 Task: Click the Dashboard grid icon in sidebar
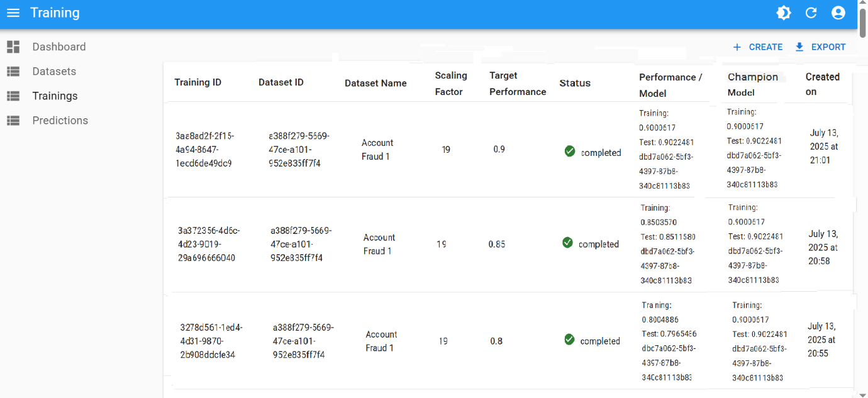[13, 47]
